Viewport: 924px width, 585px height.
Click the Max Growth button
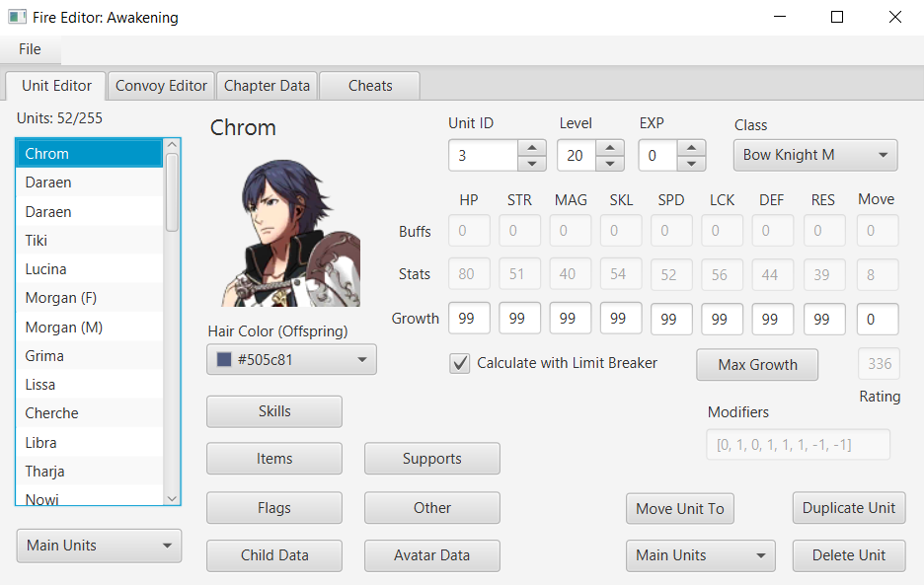point(757,365)
